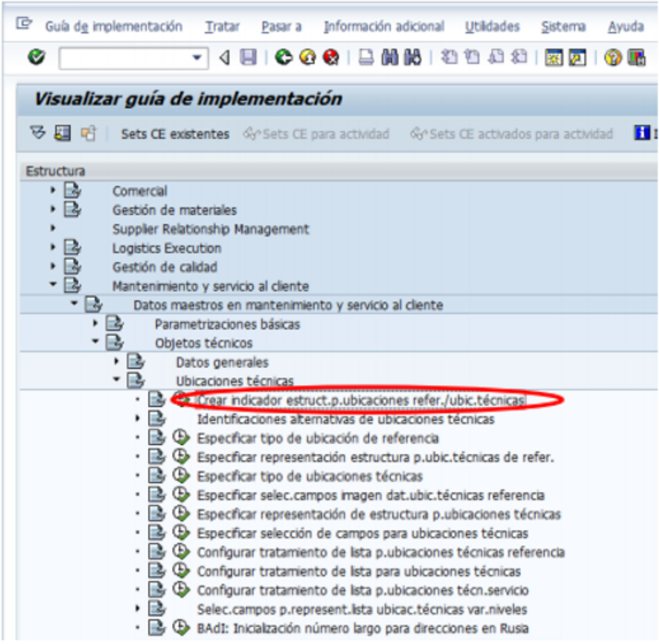Click the Last page icon
659x644 pixels.
519,57
